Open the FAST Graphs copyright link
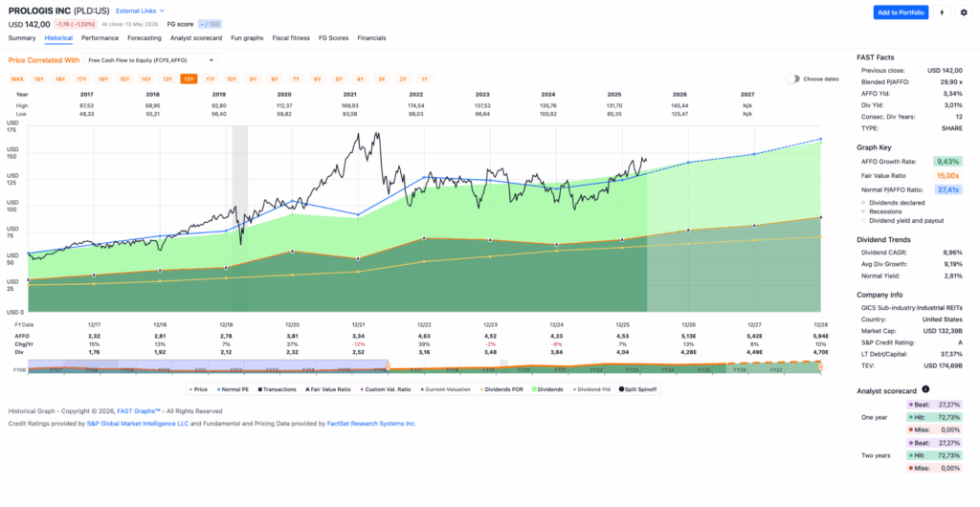 [139, 411]
